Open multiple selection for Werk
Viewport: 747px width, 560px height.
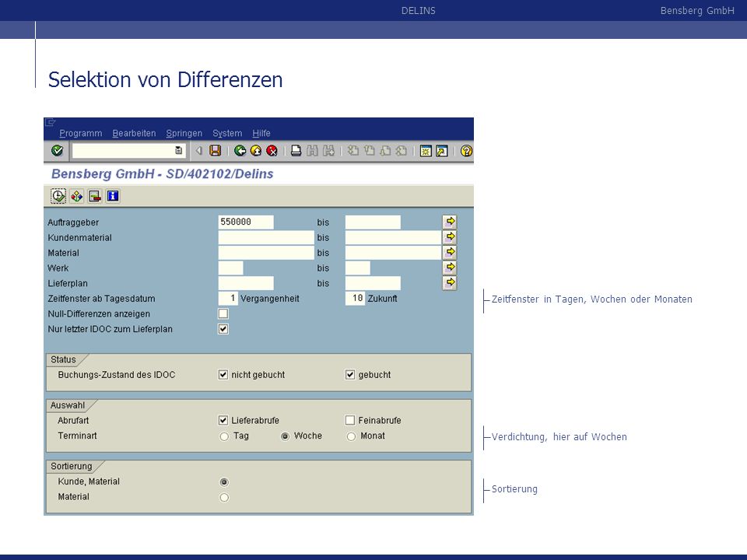(x=450, y=268)
